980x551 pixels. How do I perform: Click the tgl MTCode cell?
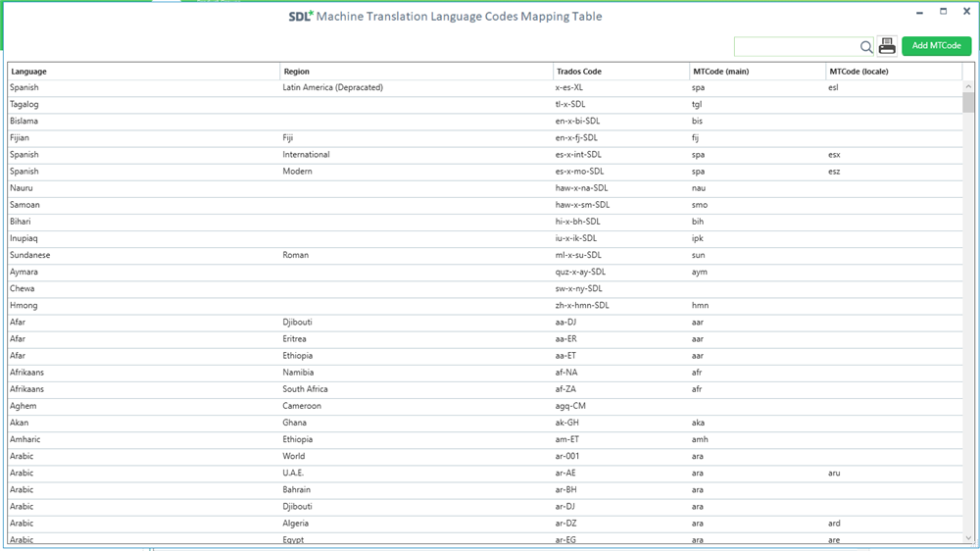[697, 105]
